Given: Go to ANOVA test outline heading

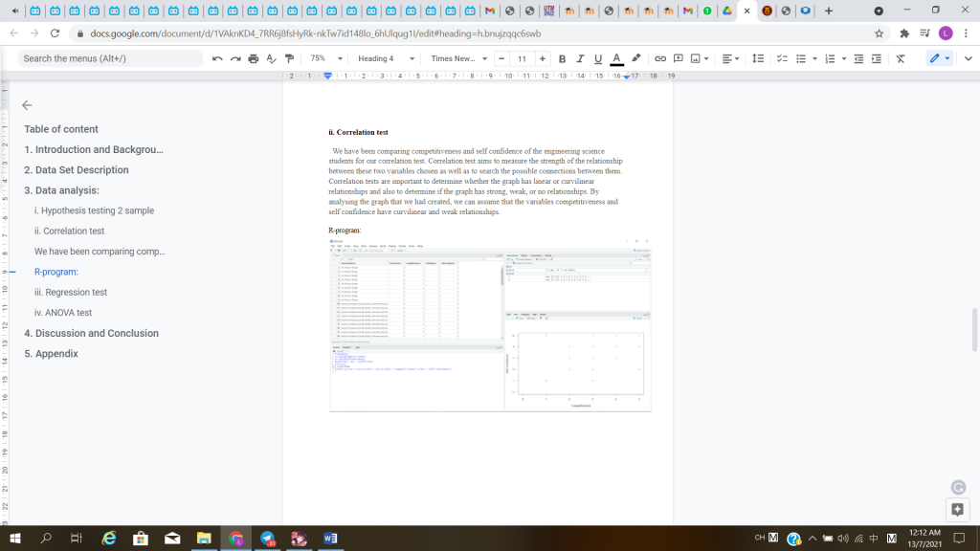Looking at the screenshot, I should tap(63, 313).
